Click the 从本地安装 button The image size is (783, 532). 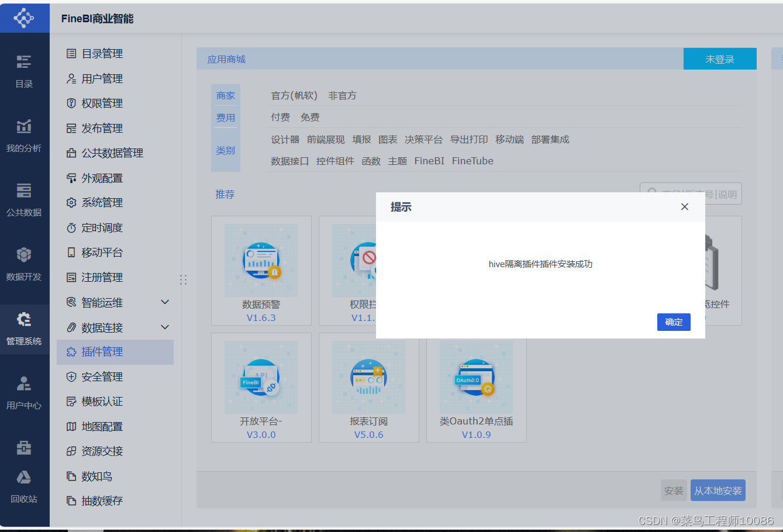click(718, 490)
